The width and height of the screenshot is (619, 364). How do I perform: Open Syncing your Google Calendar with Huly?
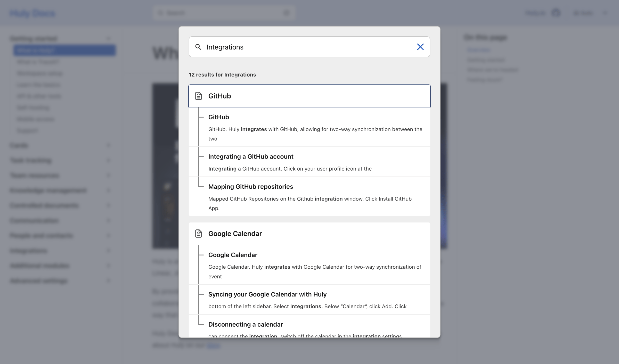pos(309,300)
